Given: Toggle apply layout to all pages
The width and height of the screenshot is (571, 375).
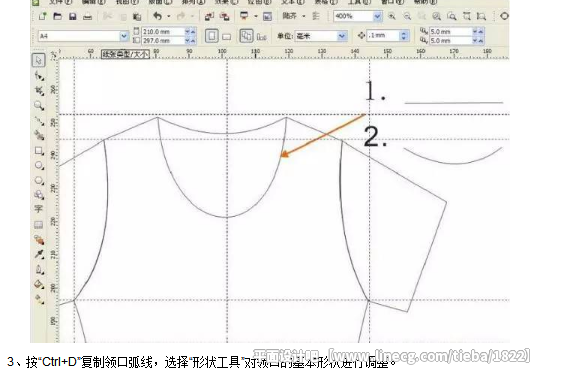Looking at the screenshot, I should coord(246,36).
